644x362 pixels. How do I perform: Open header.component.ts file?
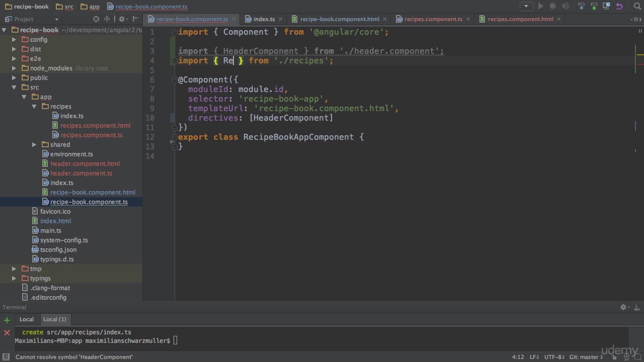(x=81, y=173)
